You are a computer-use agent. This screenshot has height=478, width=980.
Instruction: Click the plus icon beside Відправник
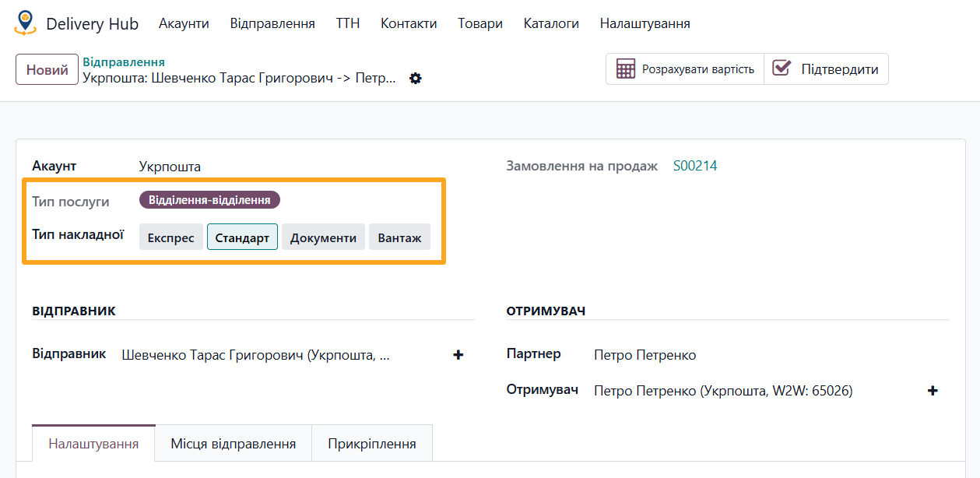tap(458, 355)
